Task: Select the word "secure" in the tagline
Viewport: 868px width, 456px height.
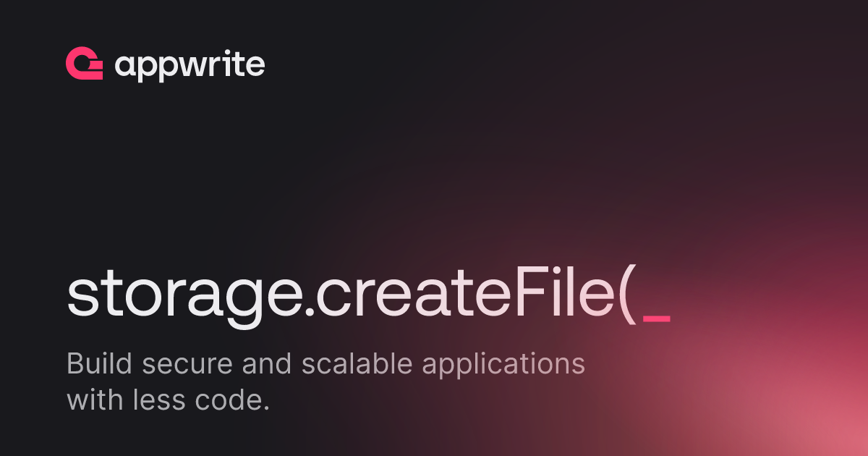Action: 186,363
